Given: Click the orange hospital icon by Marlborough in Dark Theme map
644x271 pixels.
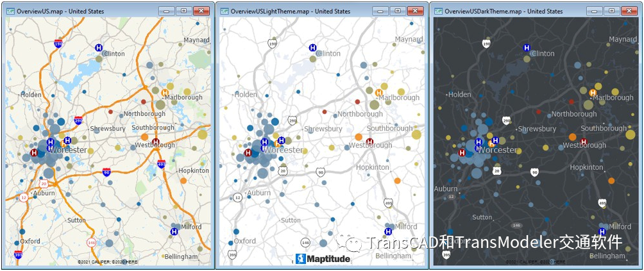Looking at the screenshot, I should coord(593,93).
